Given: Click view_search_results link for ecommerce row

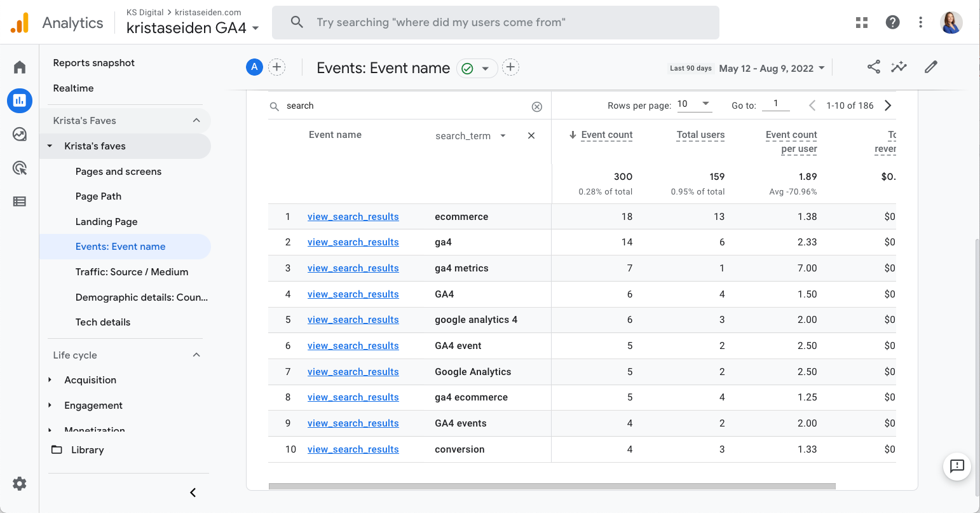Looking at the screenshot, I should tap(353, 217).
